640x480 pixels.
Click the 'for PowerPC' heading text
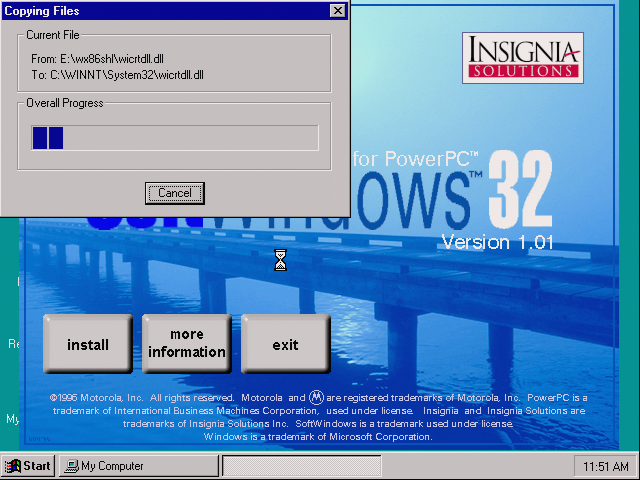pyautogui.click(x=416, y=159)
